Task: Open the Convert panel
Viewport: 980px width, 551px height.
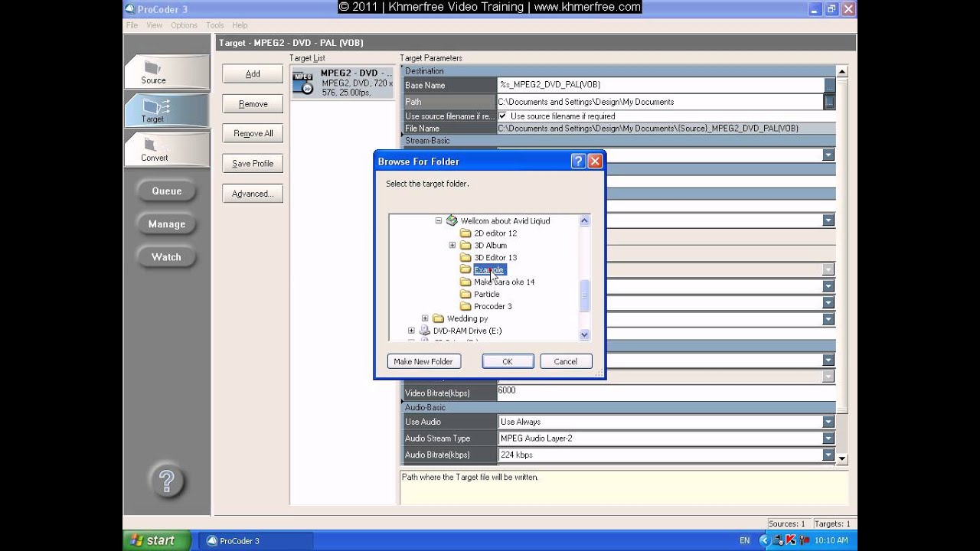Action: 166,149
